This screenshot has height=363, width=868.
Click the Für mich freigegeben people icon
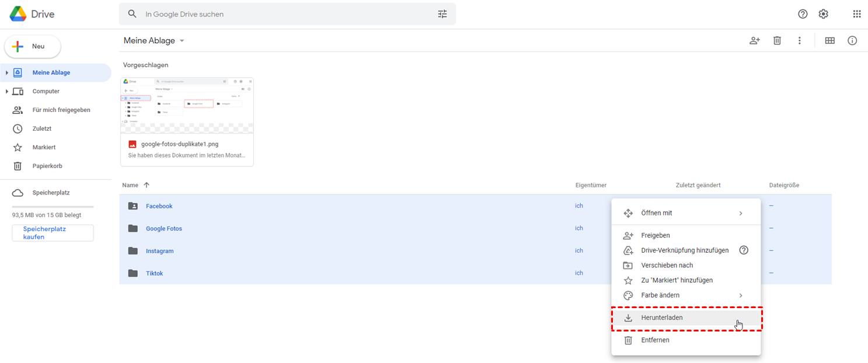point(18,110)
